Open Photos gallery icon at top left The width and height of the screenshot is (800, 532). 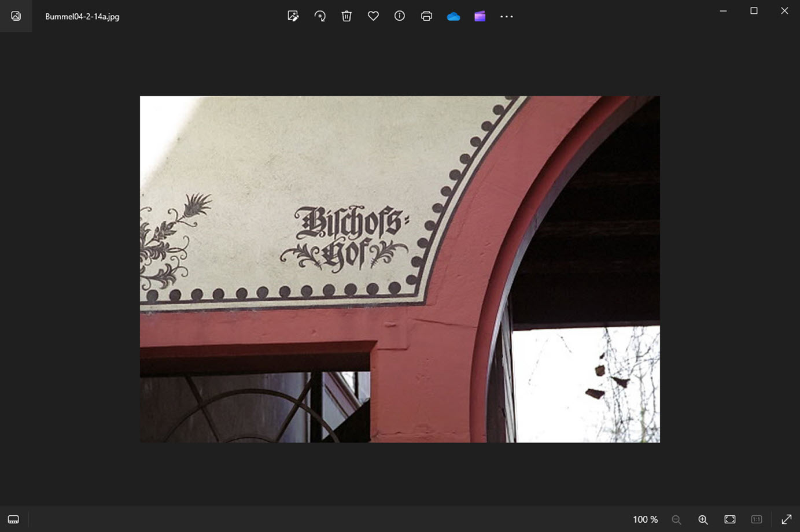16,16
